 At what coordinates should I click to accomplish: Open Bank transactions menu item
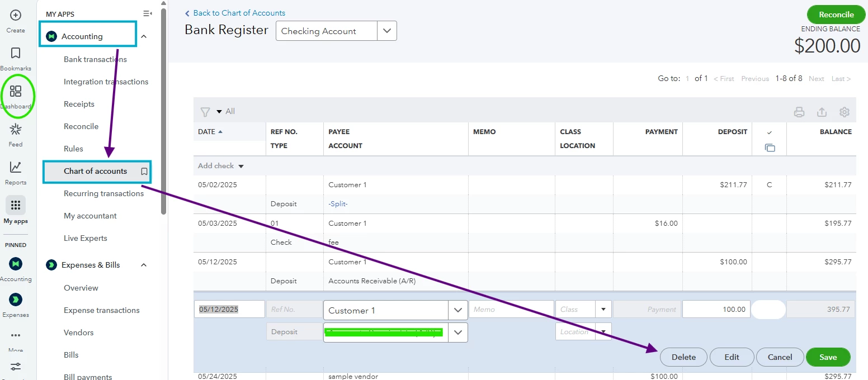[95, 59]
